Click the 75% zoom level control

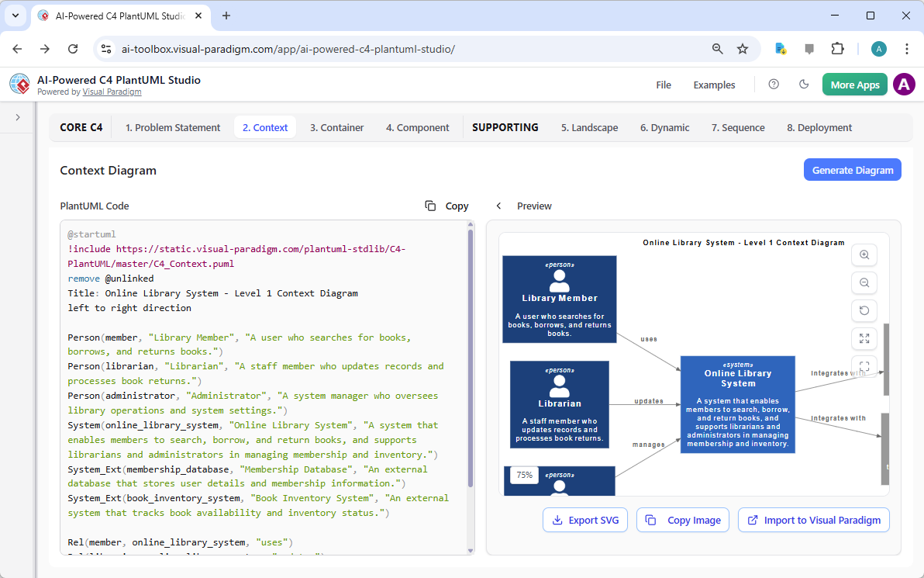[x=523, y=475]
